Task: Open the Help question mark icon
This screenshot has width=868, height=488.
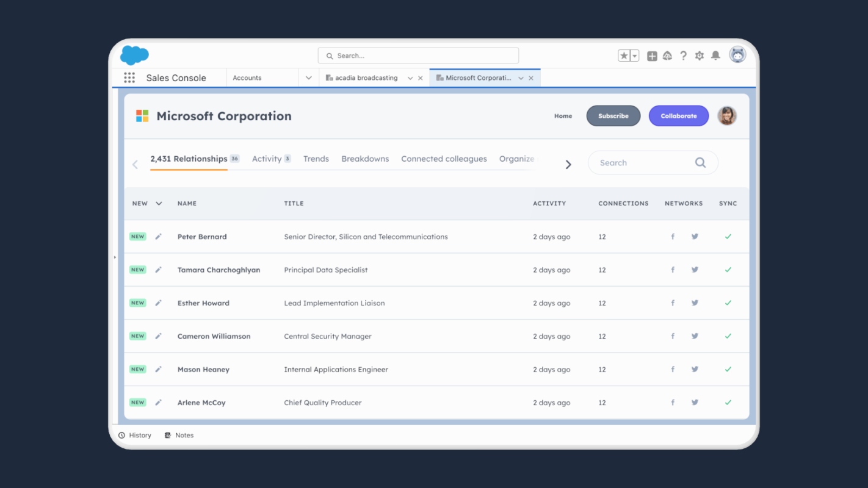Action: (x=683, y=56)
